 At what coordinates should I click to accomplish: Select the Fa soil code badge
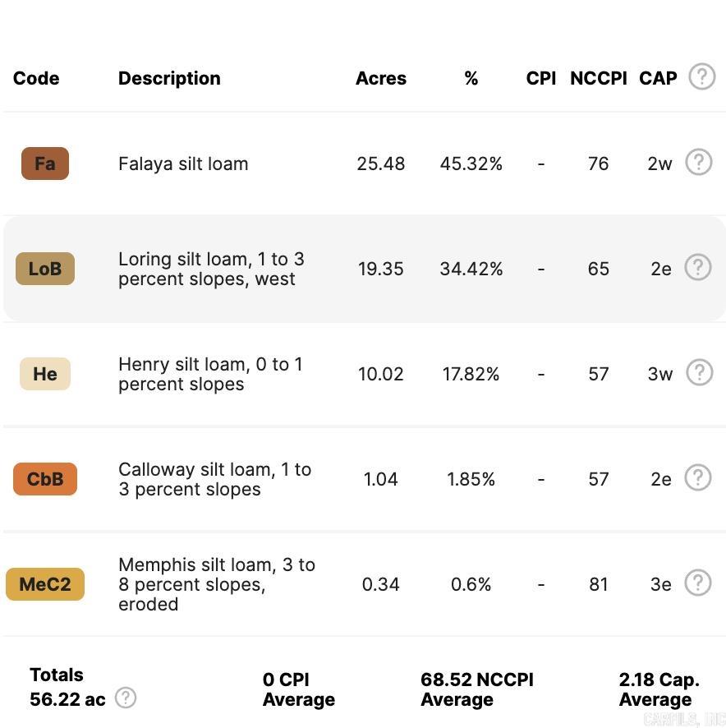pos(45,164)
